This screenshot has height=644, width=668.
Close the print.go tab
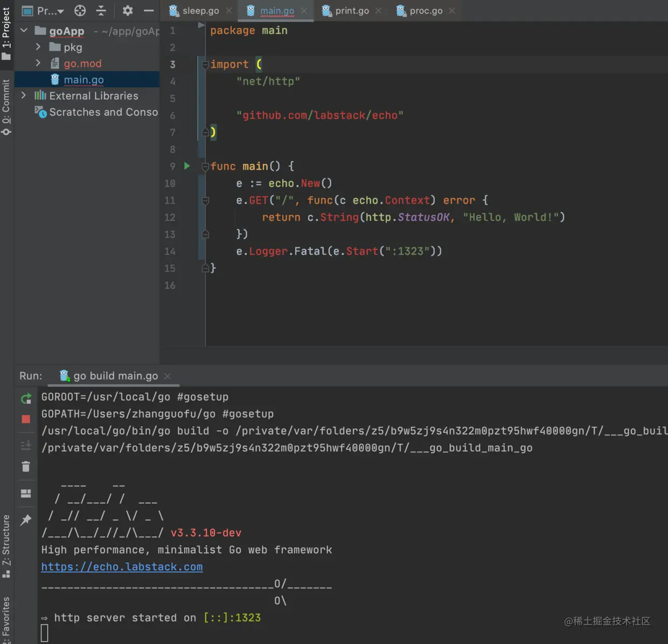(x=379, y=11)
